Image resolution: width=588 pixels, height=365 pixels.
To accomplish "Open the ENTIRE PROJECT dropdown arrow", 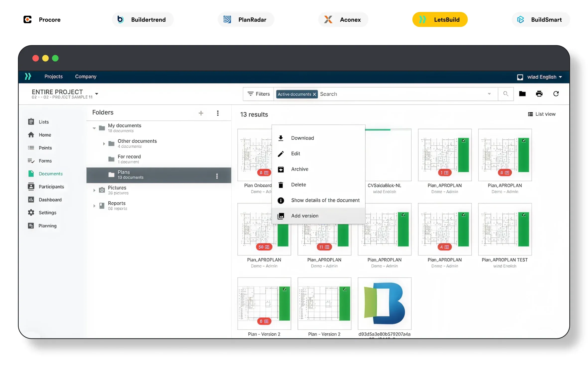I will (97, 94).
